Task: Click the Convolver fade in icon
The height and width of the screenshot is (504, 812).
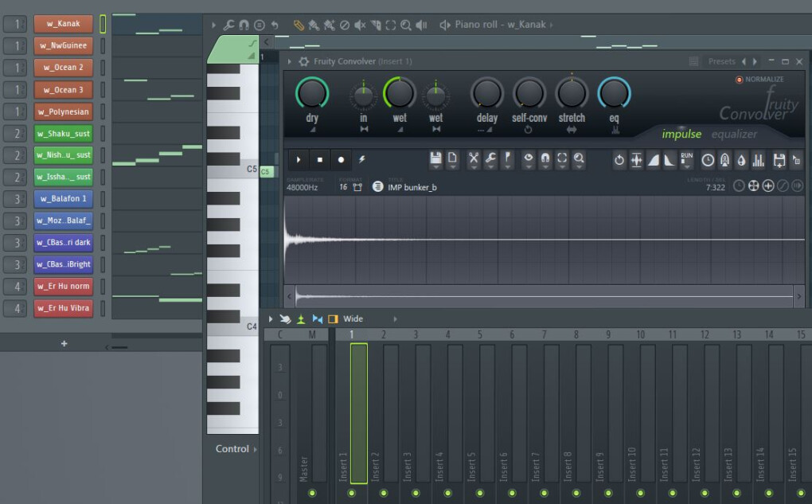Action: coord(654,160)
